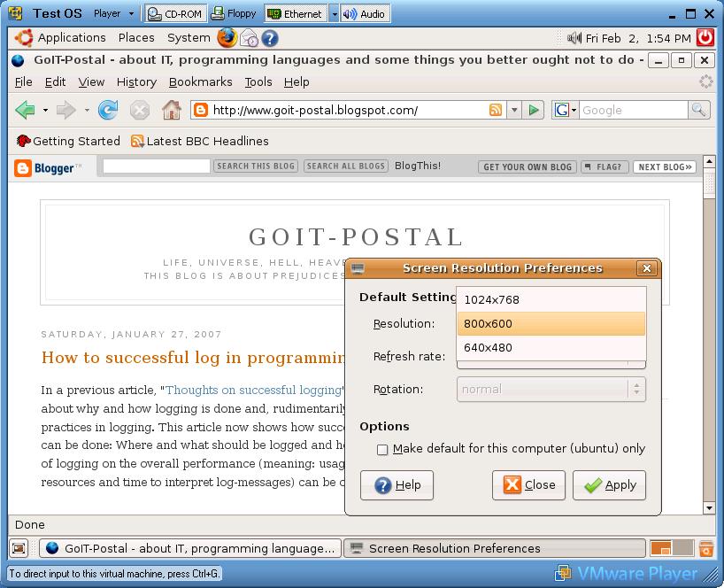This screenshot has height=588, width=724.
Task: Open Latest BBC Headlines bookmark
Action: 199,142
